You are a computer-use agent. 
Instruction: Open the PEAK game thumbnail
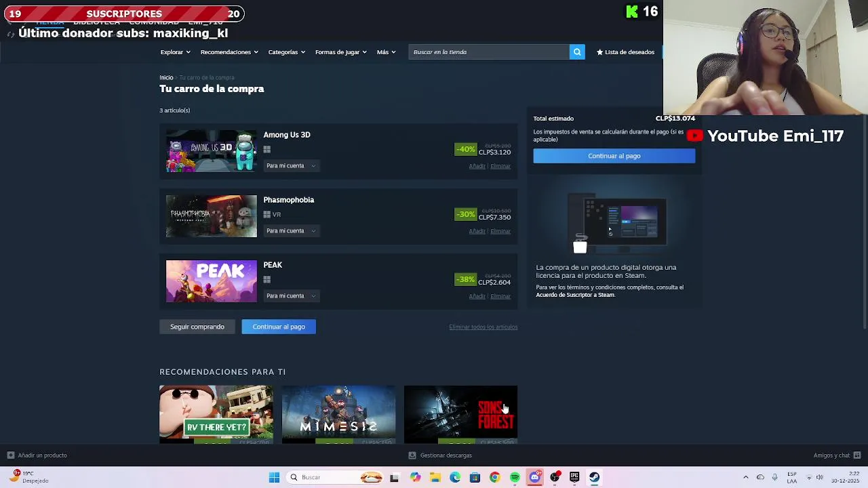pos(212,281)
